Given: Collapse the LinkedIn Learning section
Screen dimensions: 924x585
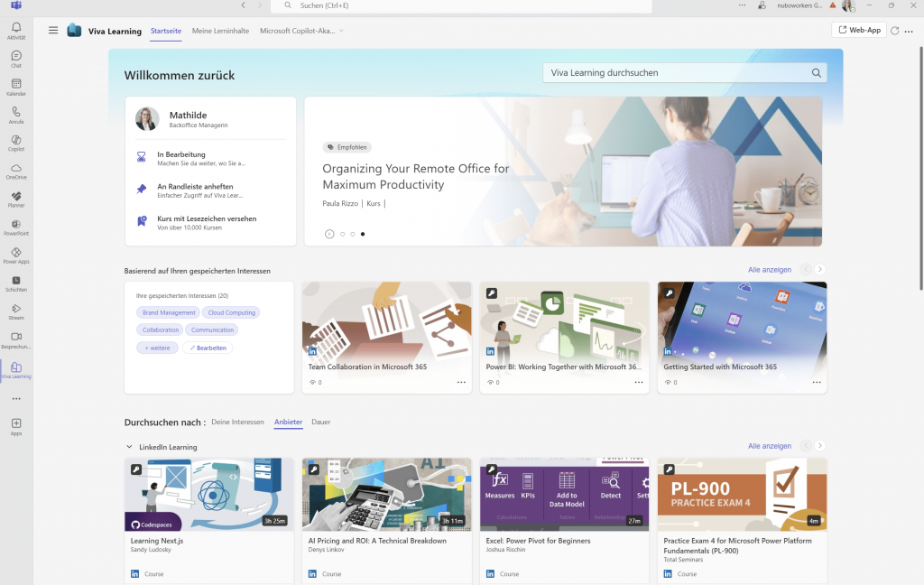Looking at the screenshot, I should pos(129,447).
